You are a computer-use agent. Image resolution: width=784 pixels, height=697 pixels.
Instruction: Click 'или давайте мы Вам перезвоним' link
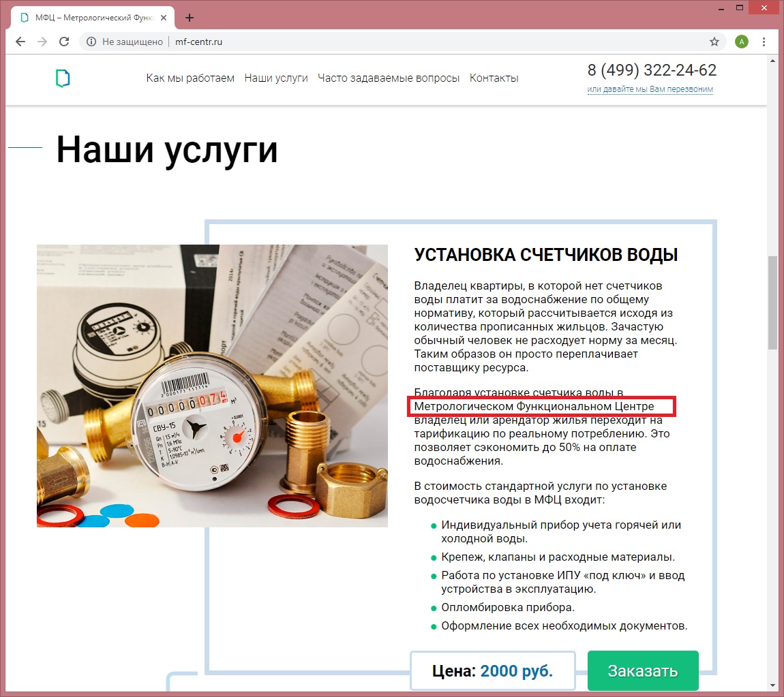[650, 89]
